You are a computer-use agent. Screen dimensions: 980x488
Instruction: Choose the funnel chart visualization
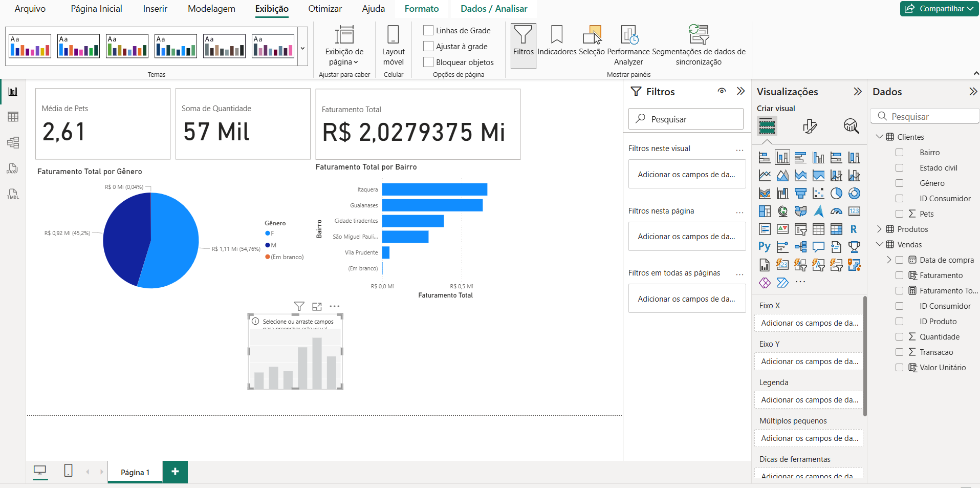coord(800,194)
